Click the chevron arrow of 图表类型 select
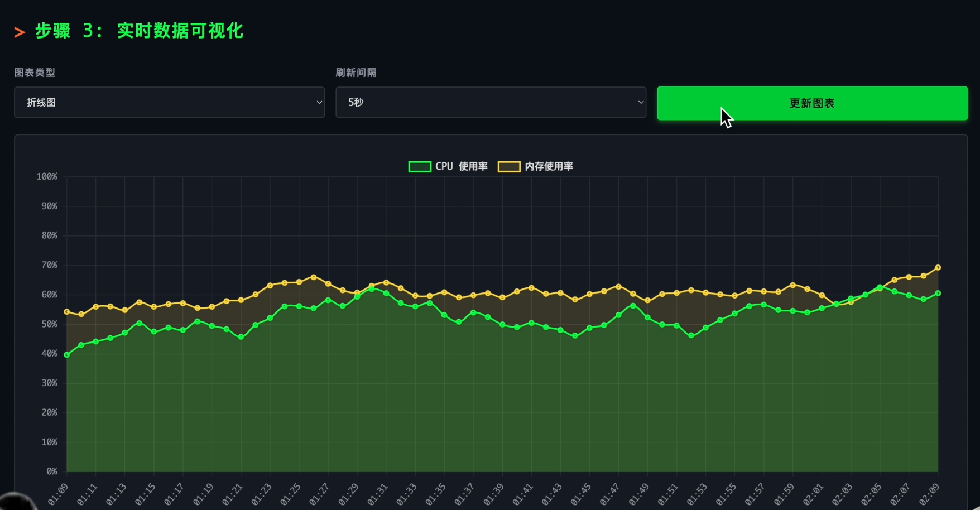This screenshot has height=510, width=980. [x=319, y=103]
